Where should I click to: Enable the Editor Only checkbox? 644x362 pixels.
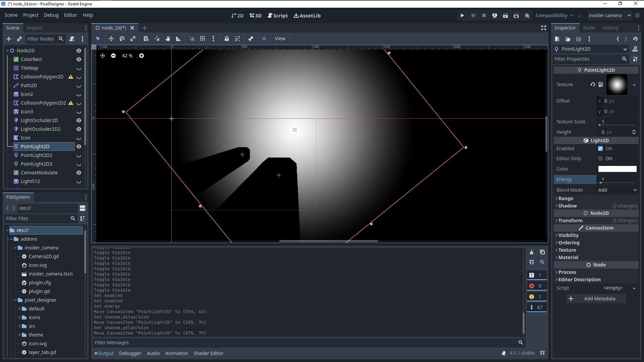[x=601, y=159]
